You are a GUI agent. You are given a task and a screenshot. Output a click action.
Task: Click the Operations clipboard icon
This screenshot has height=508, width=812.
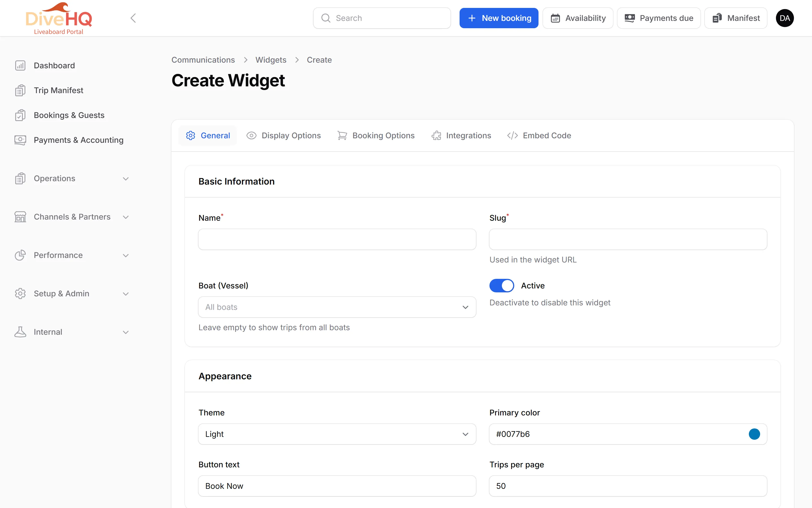click(x=20, y=178)
